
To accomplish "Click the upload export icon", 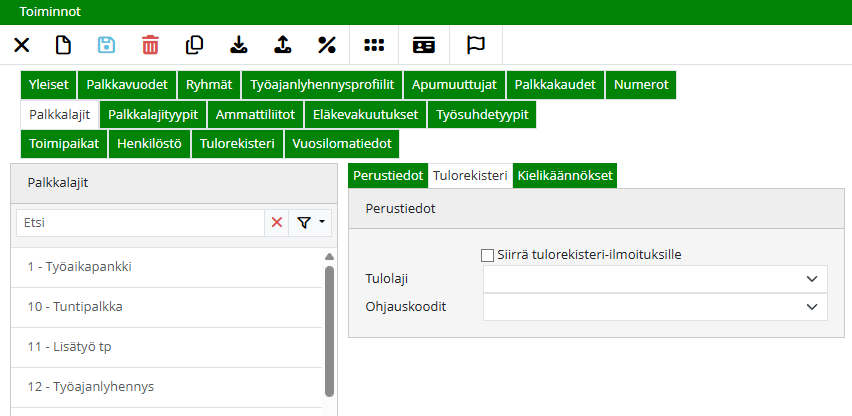I will pos(282,45).
